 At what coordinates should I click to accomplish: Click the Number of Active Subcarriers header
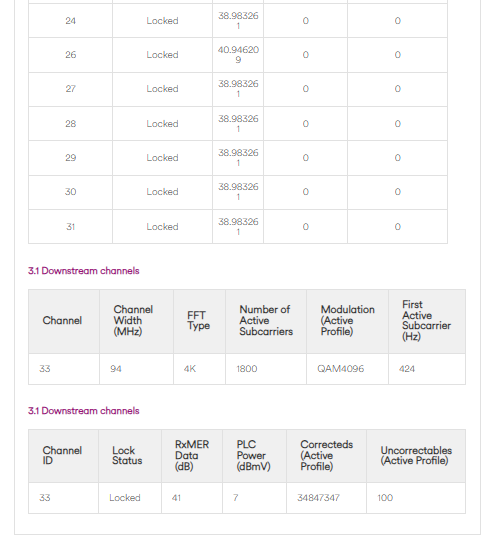pyautogui.click(x=266, y=320)
